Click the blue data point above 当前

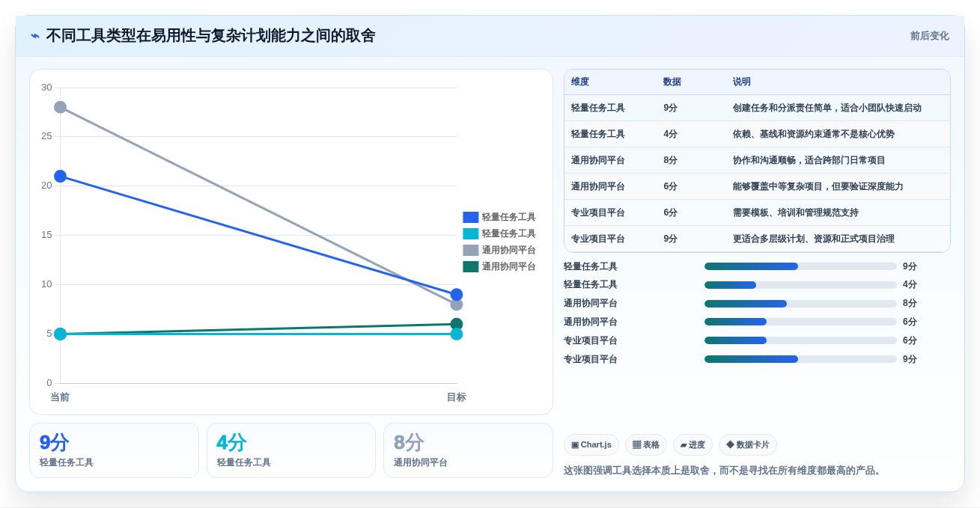tap(61, 176)
